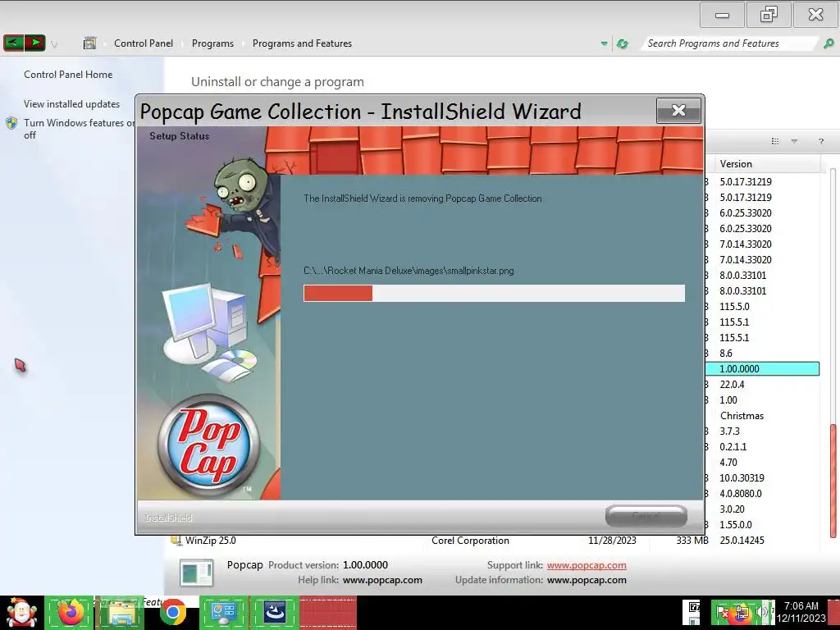Open the volume speaker tray icon
Viewport: 840px width, 630px height.
760,612
